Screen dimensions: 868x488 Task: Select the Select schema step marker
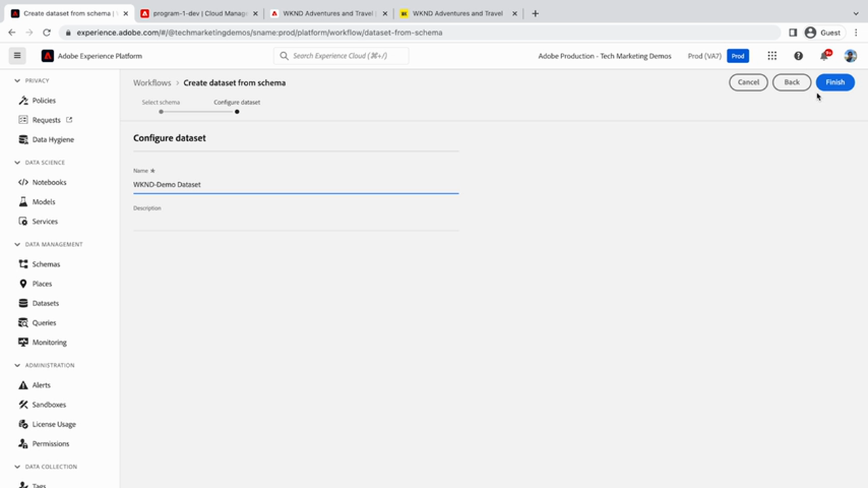tap(161, 111)
